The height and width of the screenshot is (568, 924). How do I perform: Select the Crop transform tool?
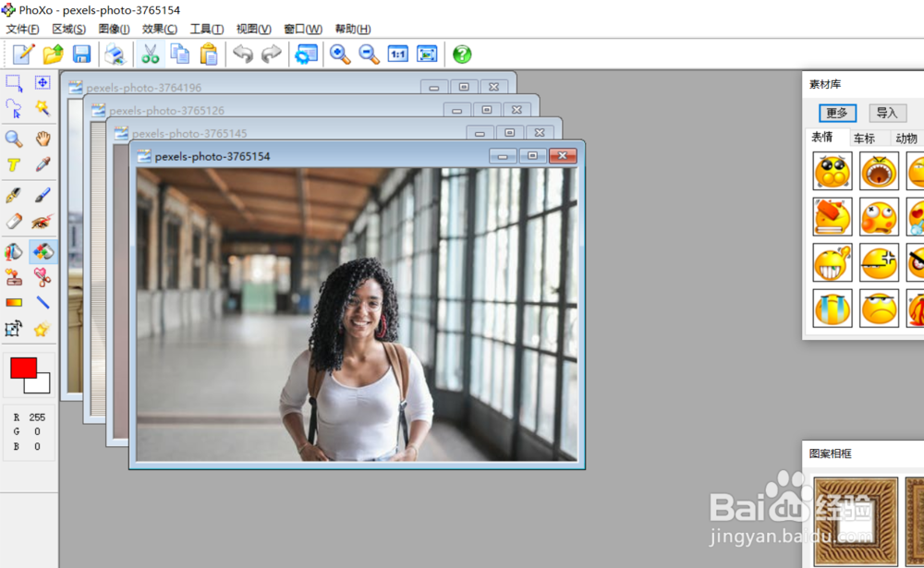[14, 329]
